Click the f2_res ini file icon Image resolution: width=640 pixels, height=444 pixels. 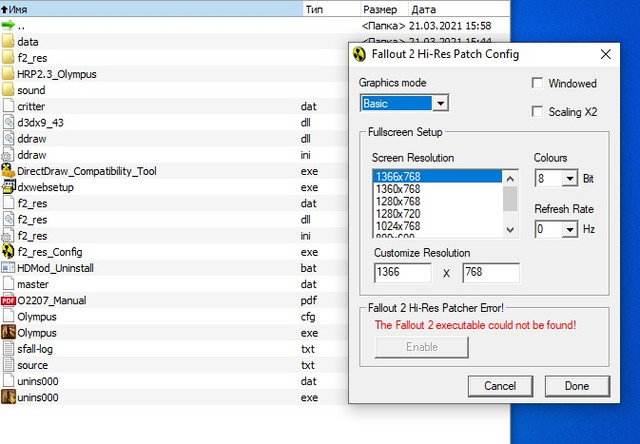click(x=7, y=235)
